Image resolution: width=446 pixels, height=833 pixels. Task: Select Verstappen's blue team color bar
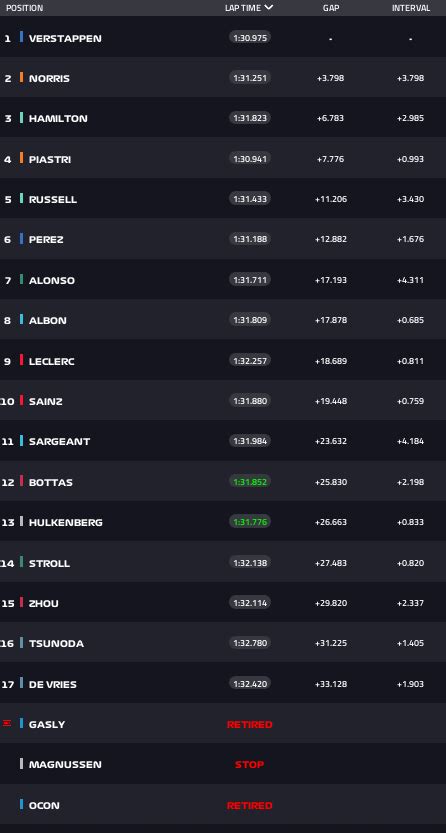[22, 37]
